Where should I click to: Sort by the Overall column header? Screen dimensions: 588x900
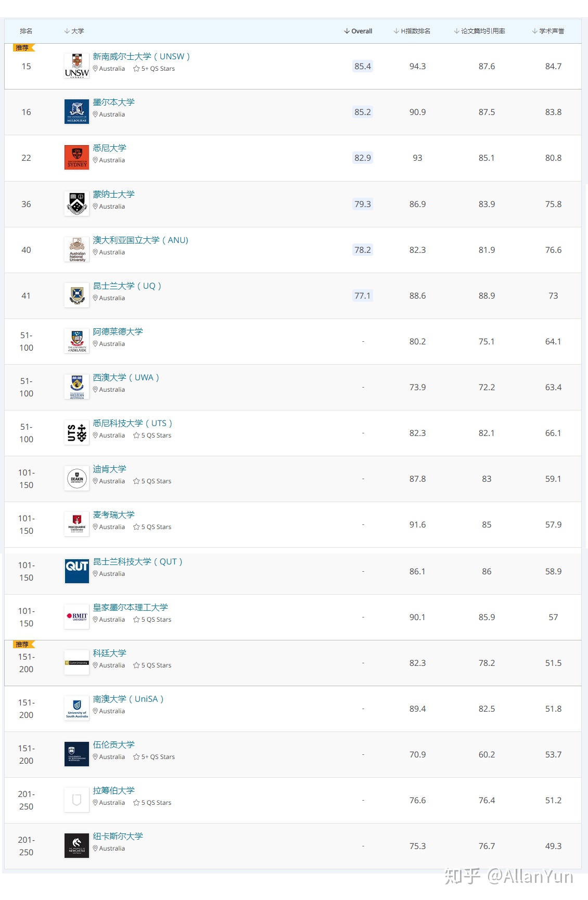[358, 31]
